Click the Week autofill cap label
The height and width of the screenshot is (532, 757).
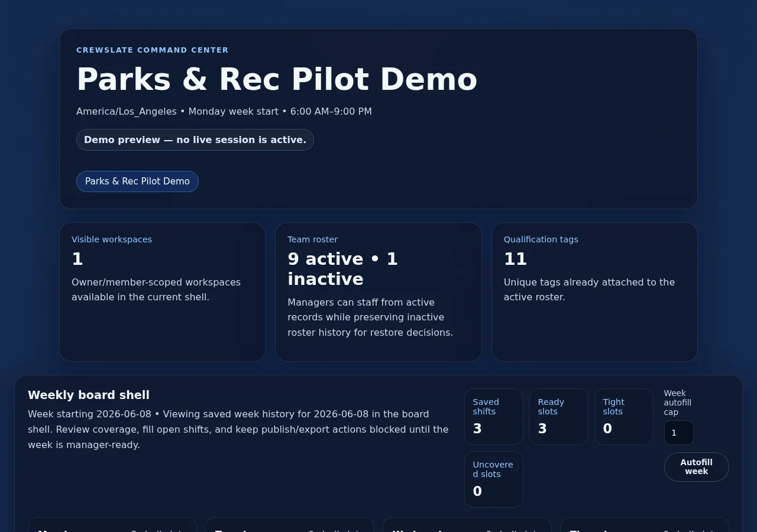click(678, 403)
